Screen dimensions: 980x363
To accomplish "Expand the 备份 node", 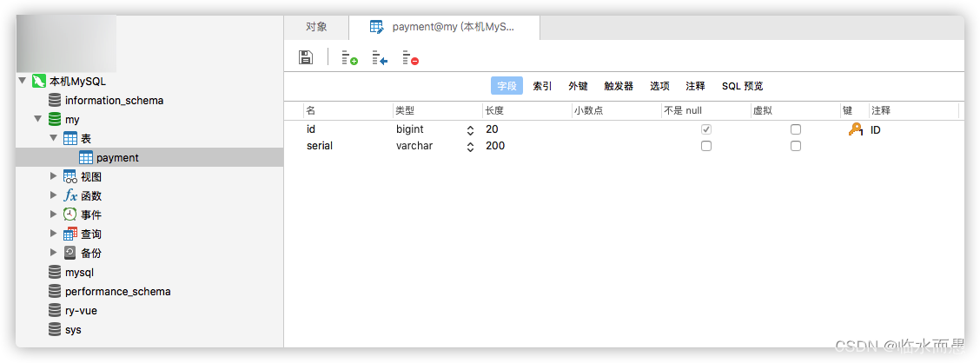I will point(54,253).
